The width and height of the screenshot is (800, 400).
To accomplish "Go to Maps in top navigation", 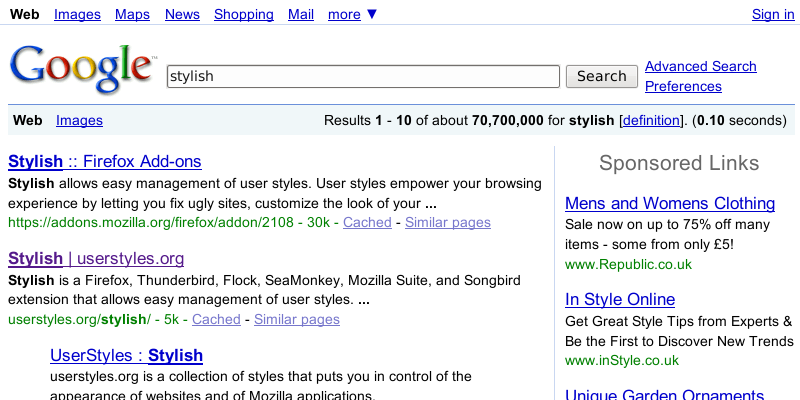I will pos(132,14).
